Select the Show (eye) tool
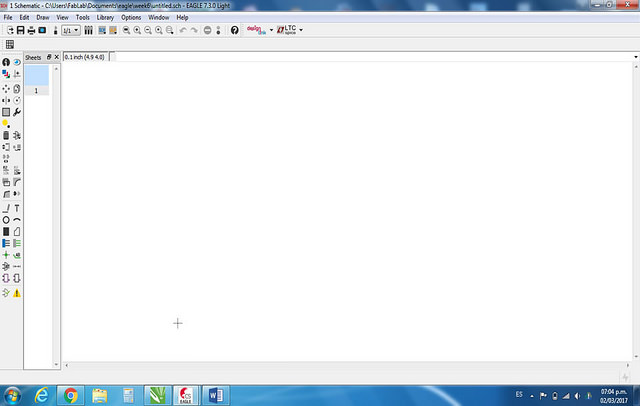The height and width of the screenshot is (406, 640). [x=17, y=62]
